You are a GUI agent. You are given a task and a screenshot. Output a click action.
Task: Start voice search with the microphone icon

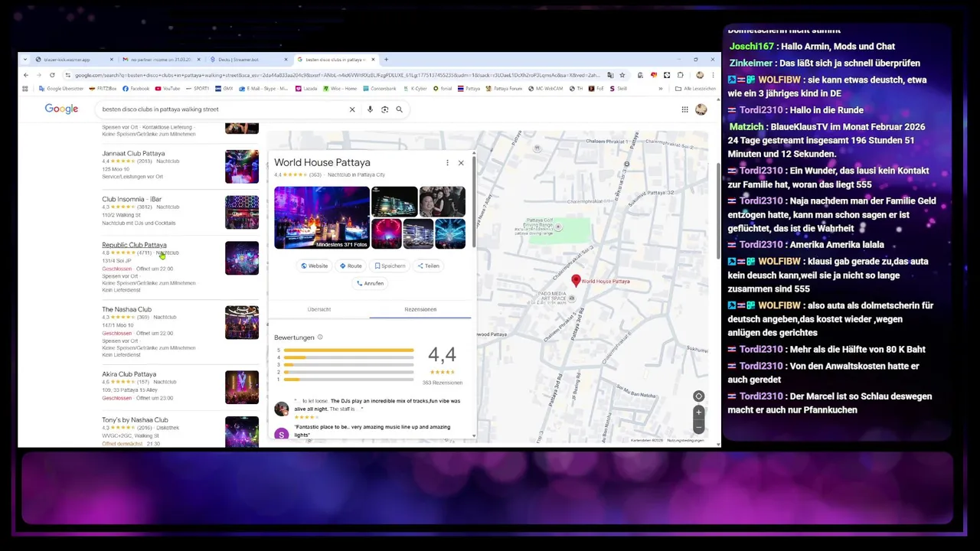[x=371, y=109]
